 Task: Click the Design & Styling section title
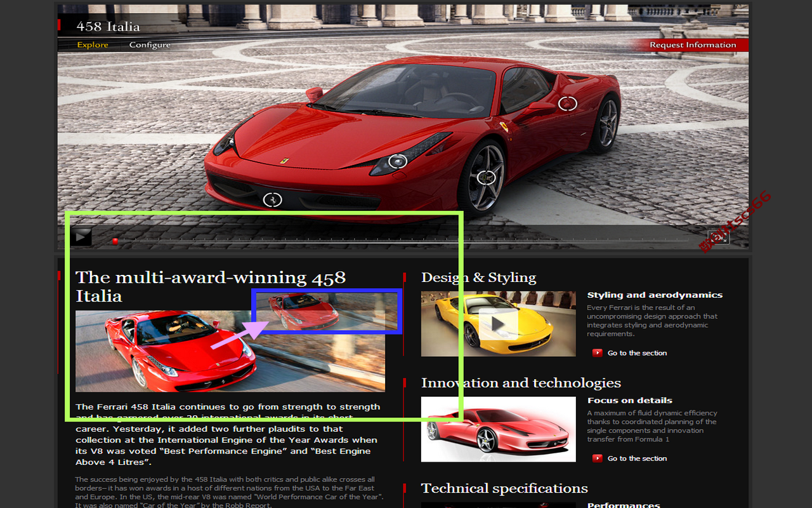478,277
